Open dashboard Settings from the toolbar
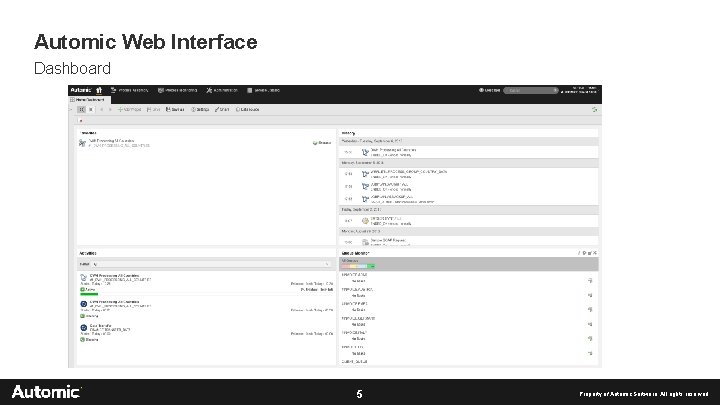This screenshot has height=405, width=720. coord(200,110)
